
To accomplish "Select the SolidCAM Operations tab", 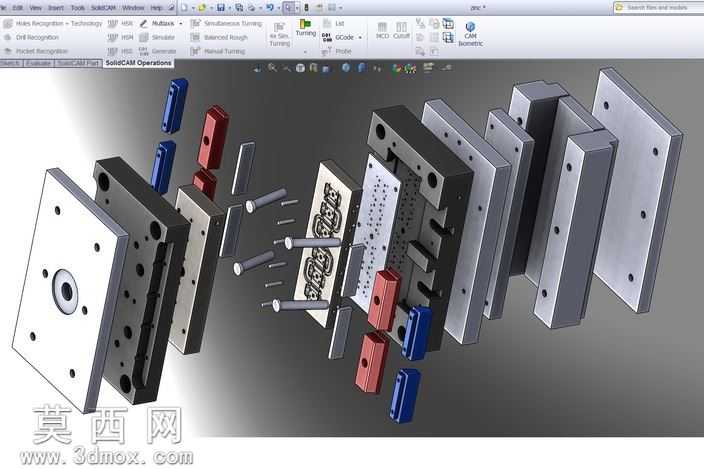I will click(x=139, y=63).
